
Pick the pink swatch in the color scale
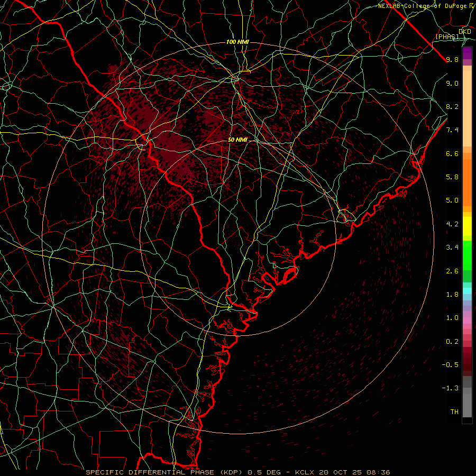pyautogui.click(x=467, y=321)
